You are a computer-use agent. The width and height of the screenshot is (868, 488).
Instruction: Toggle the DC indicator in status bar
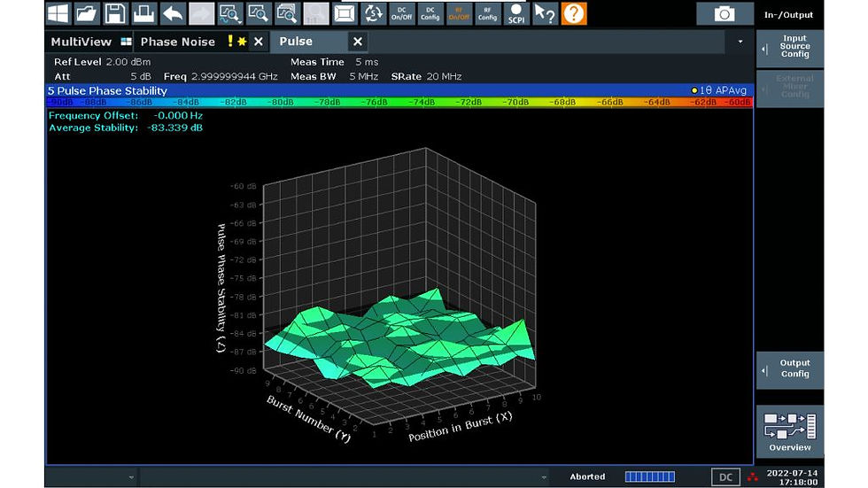(x=725, y=477)
